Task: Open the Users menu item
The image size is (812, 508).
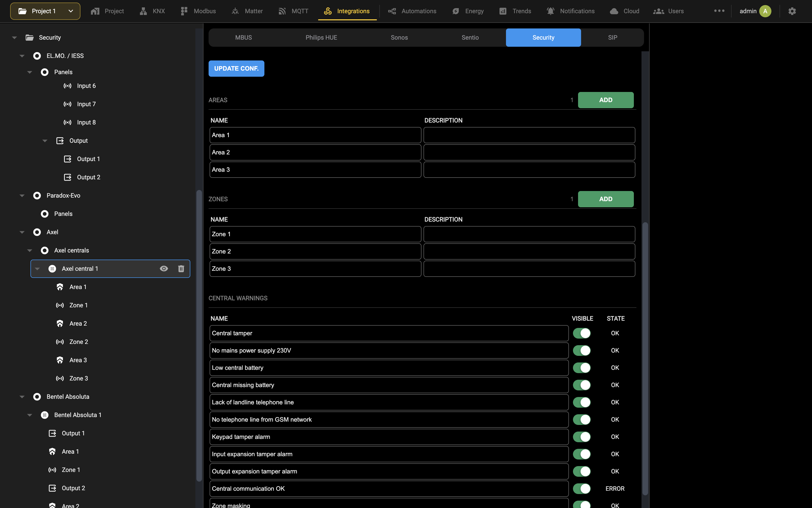Action: coord(668,11)
